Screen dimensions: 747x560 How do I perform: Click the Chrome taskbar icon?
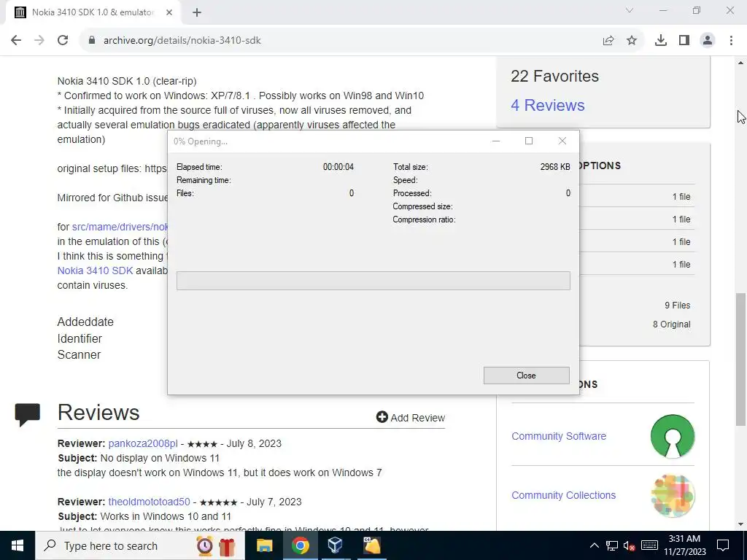pos(300,545)
